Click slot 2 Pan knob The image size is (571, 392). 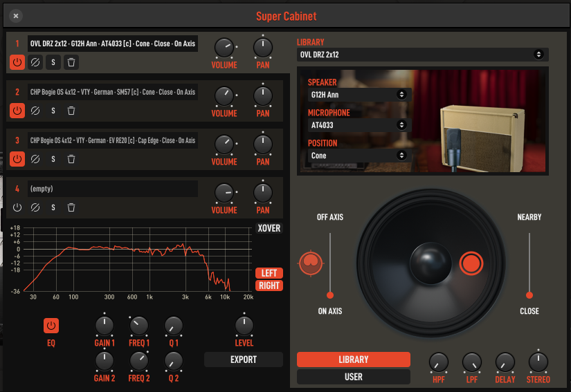(263, 96)
